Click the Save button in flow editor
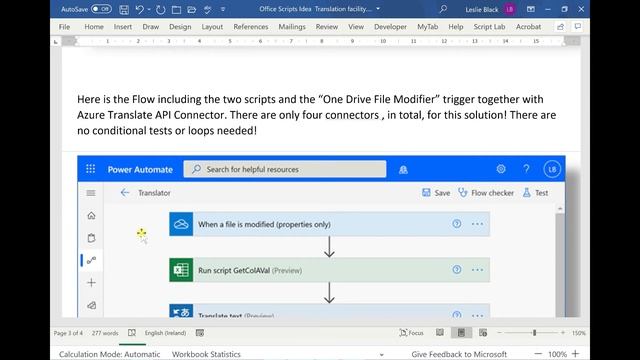Image resolution: width=640 pixels, height=360 pixels. 436,193
